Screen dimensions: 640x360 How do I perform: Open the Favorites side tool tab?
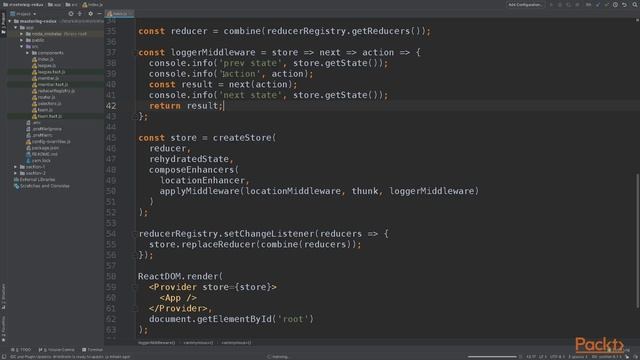pos(3,329)
